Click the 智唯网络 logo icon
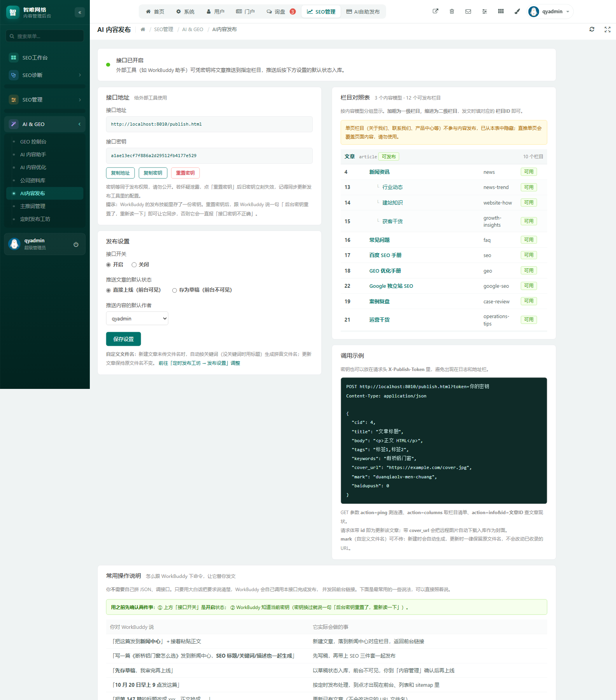Image resolution: width=616 pixels, height=700 pixels. click(13, 12)
